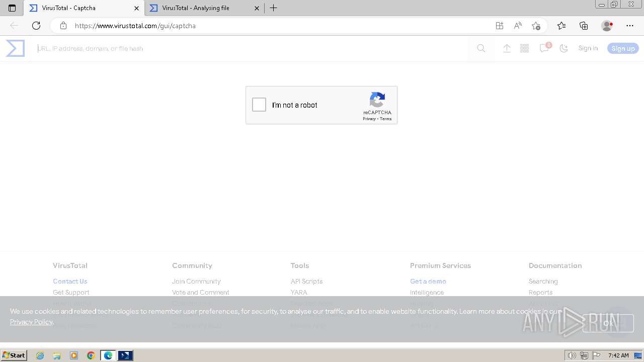The height and width of the screenshot is (362, 644).
Task: Click the Sign up button
Action: point(623,48)
